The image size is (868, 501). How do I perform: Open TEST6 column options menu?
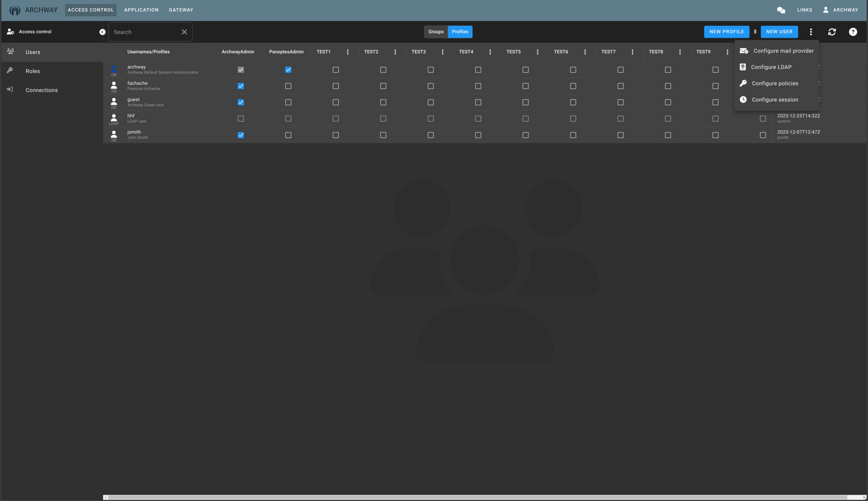point(585,52)
